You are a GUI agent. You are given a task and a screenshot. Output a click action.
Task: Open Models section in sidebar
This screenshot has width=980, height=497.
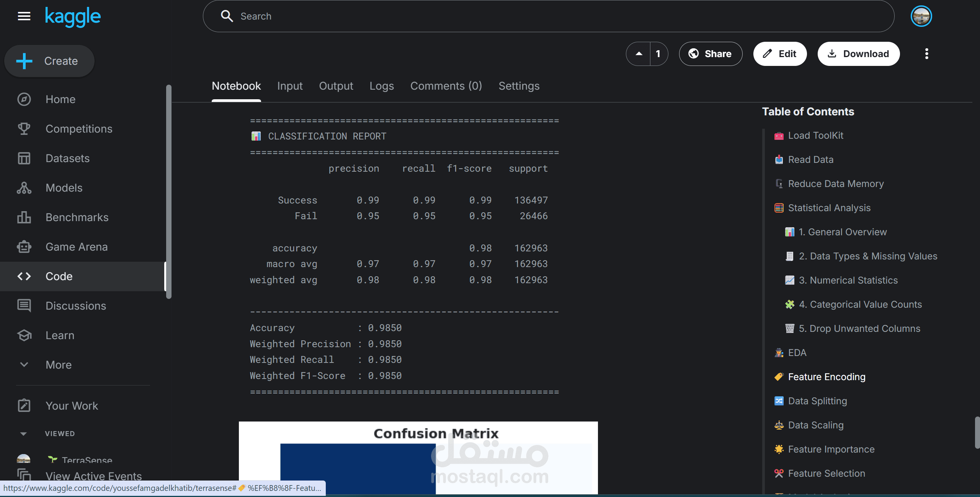[64, 188]
